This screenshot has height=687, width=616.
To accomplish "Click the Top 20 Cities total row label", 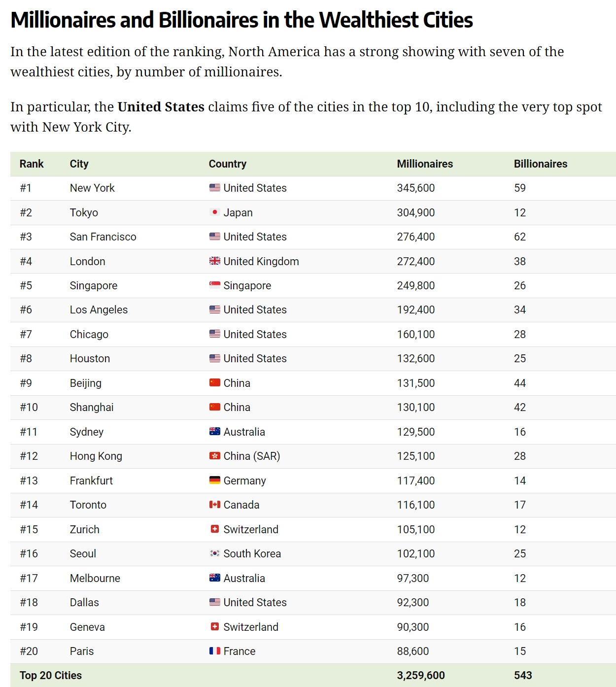I will tap(51, 676).
